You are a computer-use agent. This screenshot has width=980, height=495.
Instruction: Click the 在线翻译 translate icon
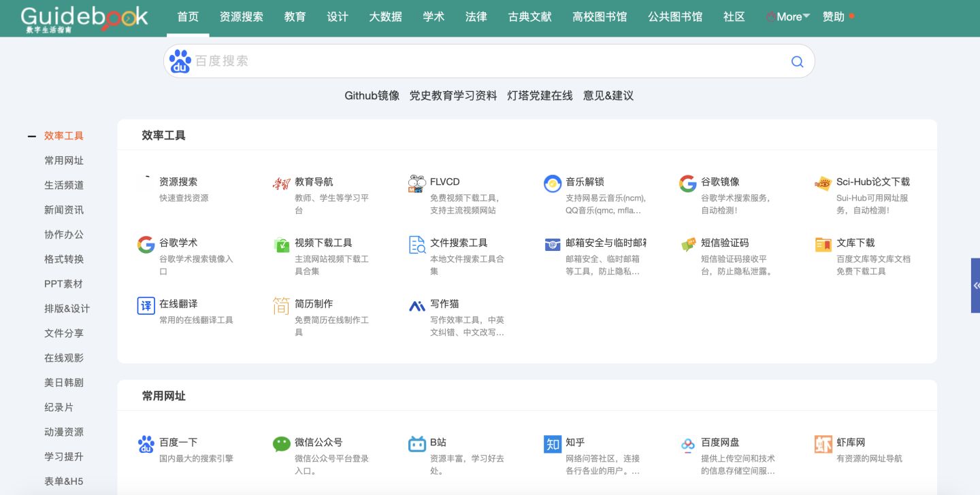pos(145,305)
